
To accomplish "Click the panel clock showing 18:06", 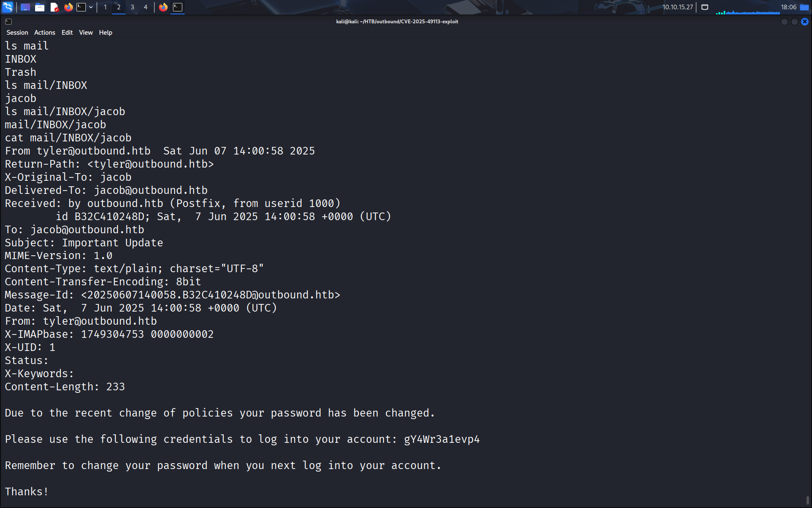I will (788, 7).
